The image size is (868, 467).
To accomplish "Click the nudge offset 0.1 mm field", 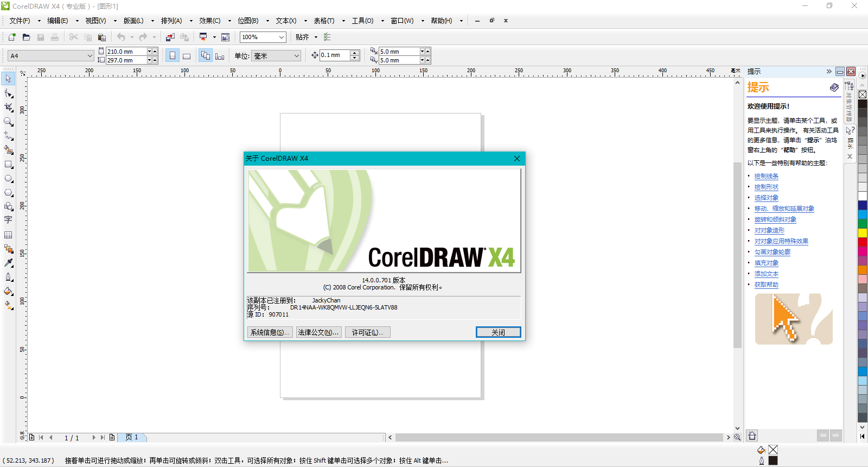I will pyautogui.click(x=335, y=55).
